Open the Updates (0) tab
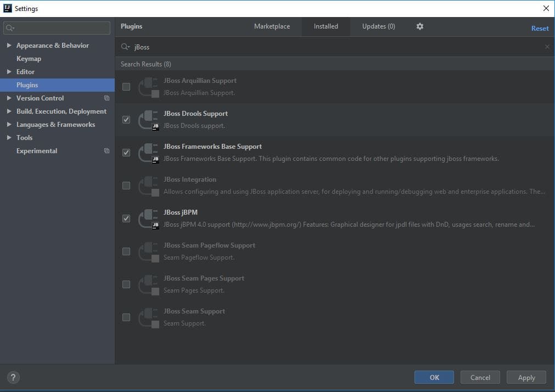 click(x=378, y=26)
